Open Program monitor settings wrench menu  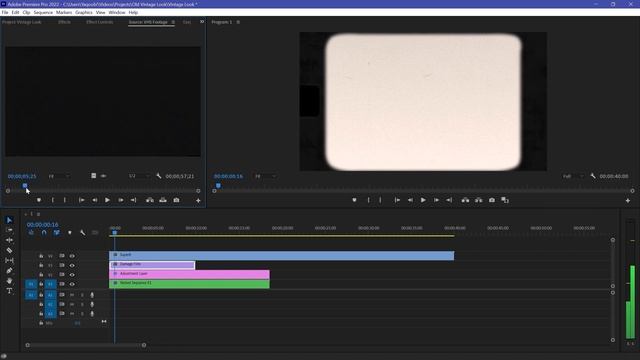click(x=593, y=176)
